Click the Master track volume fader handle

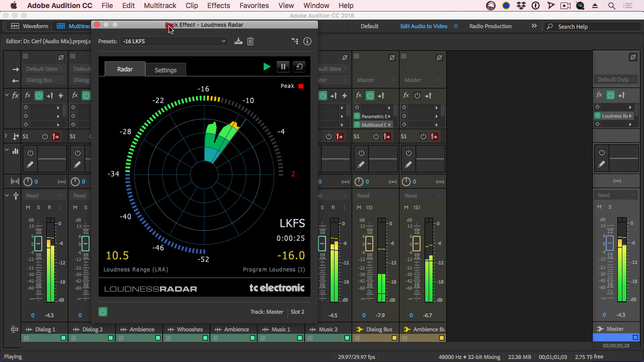610,243
